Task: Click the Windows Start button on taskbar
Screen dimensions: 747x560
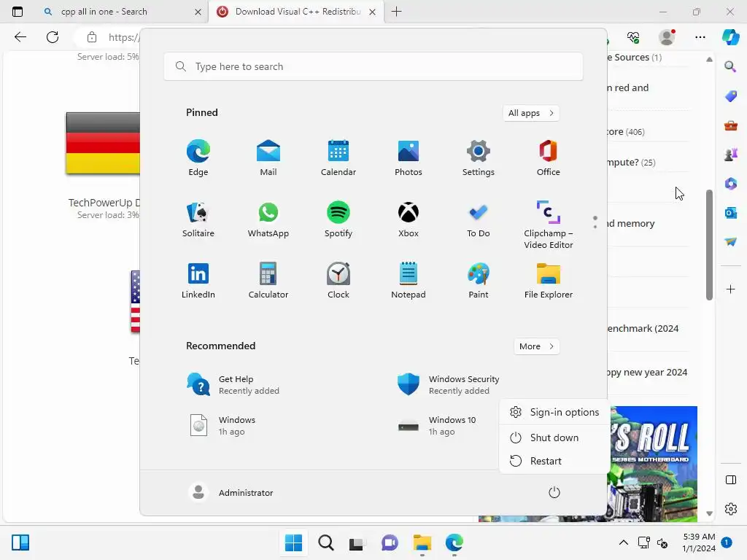Action: [x=293, y=542]
